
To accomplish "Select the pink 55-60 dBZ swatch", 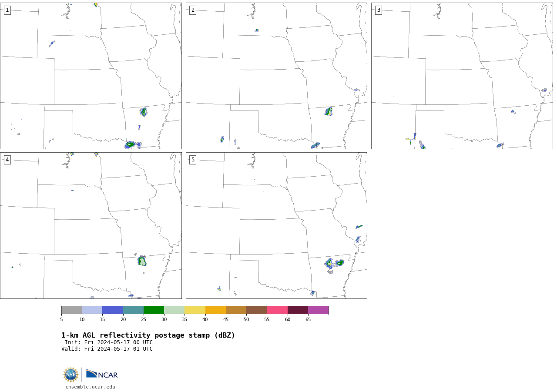I will 277,310.
